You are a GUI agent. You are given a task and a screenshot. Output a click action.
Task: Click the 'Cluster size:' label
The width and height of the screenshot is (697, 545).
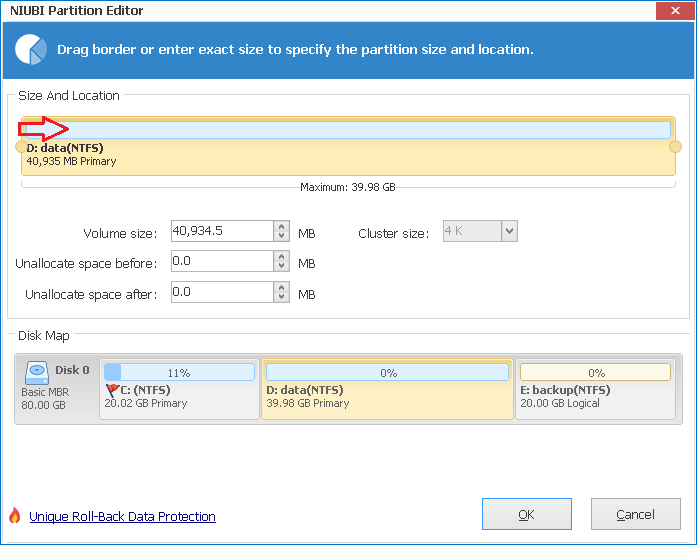(x=393, y=233)
